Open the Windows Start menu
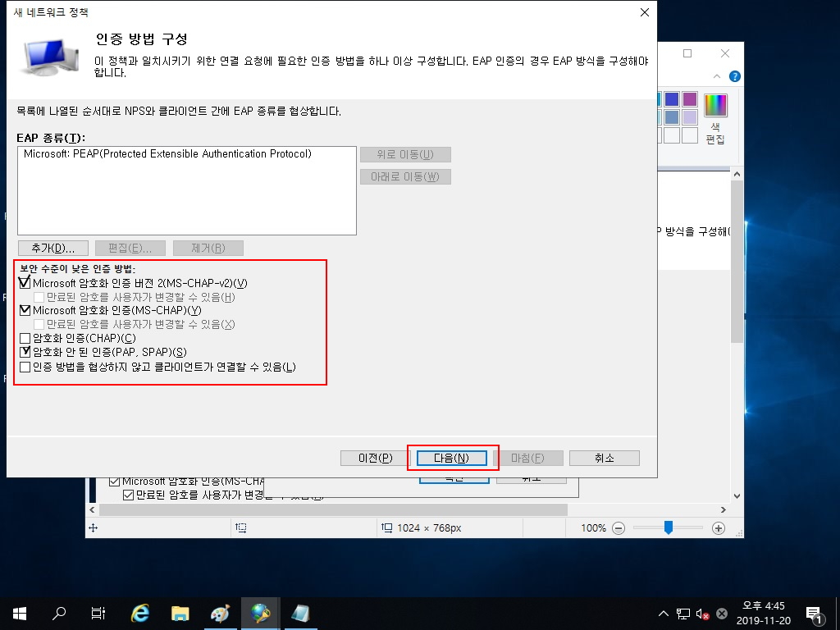Screen dimensions: 840x630 coord(20,613)
